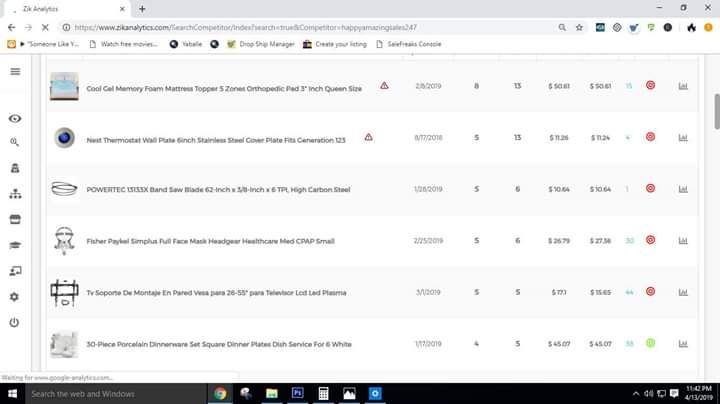Open the sidebar's magnifier search tool

15,143
